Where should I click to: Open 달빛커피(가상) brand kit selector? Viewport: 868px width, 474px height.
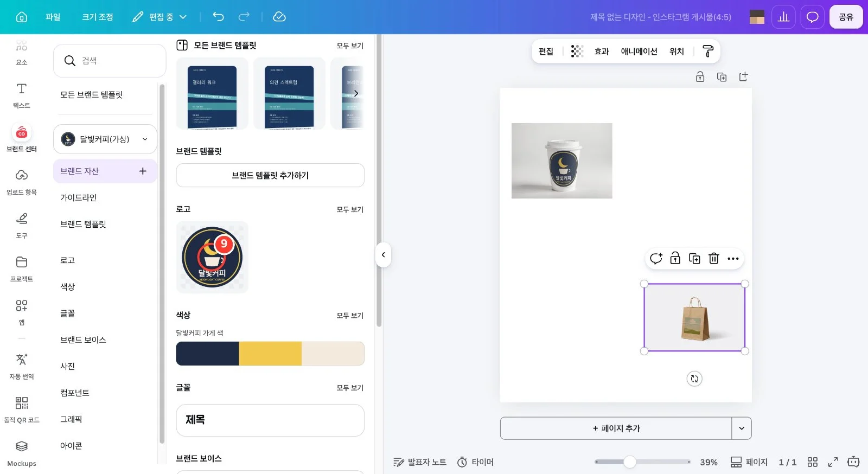click(105, 139)
